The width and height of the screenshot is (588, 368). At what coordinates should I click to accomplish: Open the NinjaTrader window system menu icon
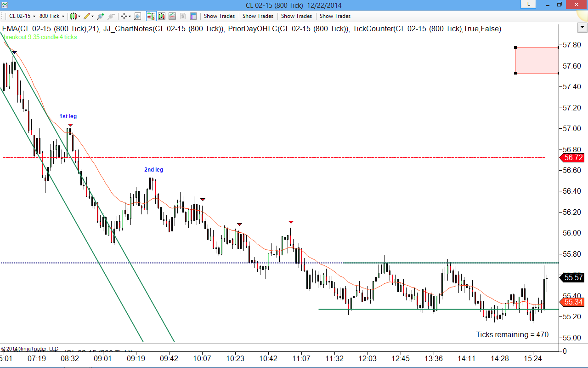[x=5, y=5]
